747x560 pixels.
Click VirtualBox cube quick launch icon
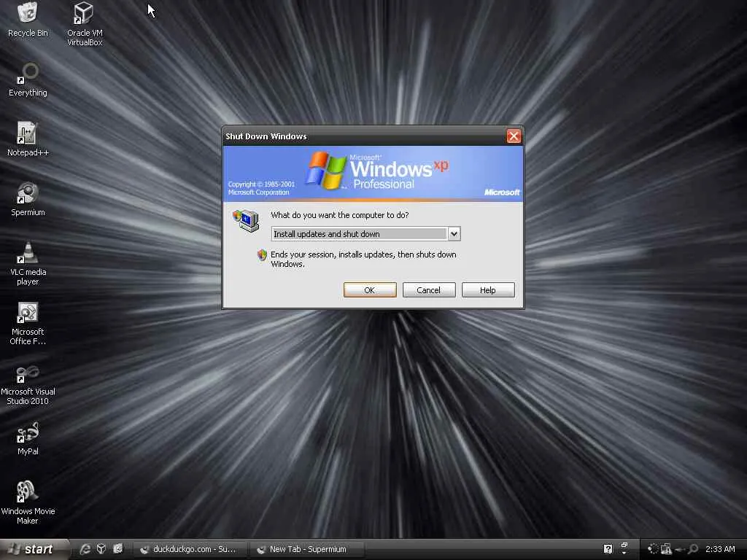click(x=101, y=549)
